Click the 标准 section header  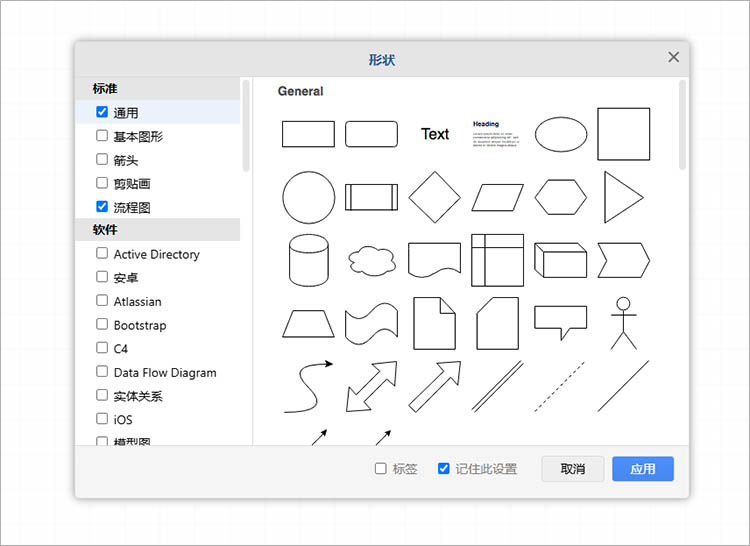click(157, 88)
